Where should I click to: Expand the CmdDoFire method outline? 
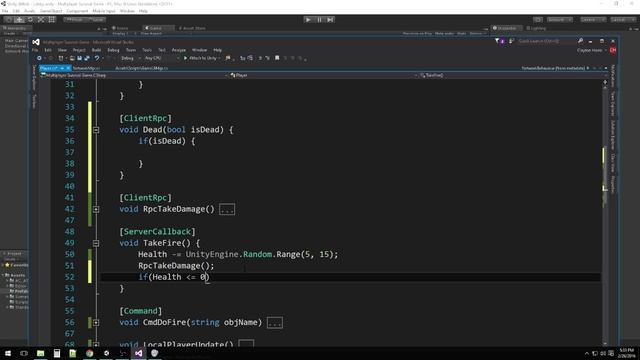point(96,322)
